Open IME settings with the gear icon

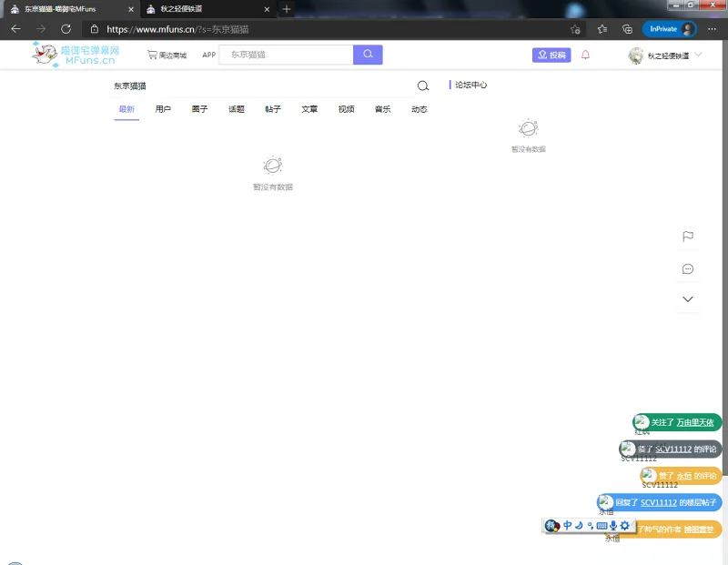(625, 526)
